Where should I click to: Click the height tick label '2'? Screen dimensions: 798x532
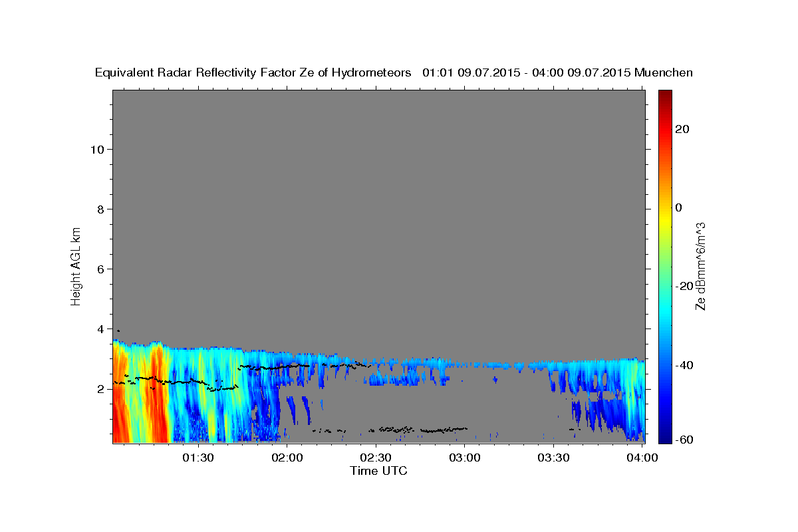[100, 389]
